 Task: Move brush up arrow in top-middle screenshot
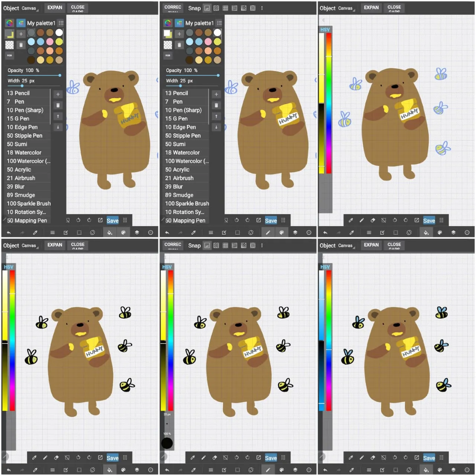[216, 116]
